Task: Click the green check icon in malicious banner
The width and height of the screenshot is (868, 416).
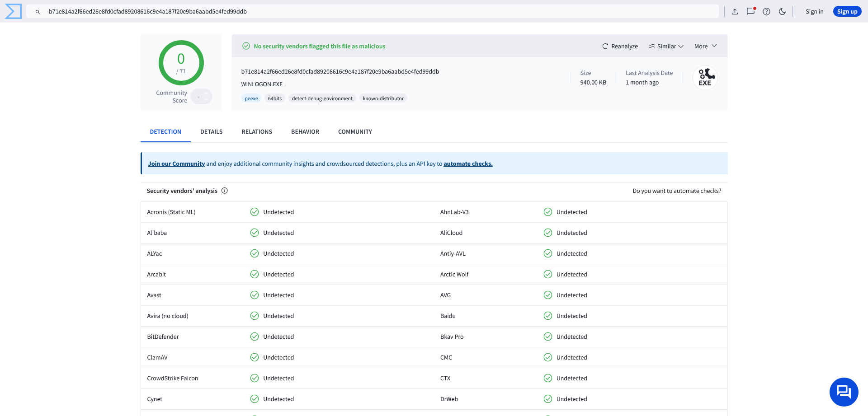Action: pos(246,46)
